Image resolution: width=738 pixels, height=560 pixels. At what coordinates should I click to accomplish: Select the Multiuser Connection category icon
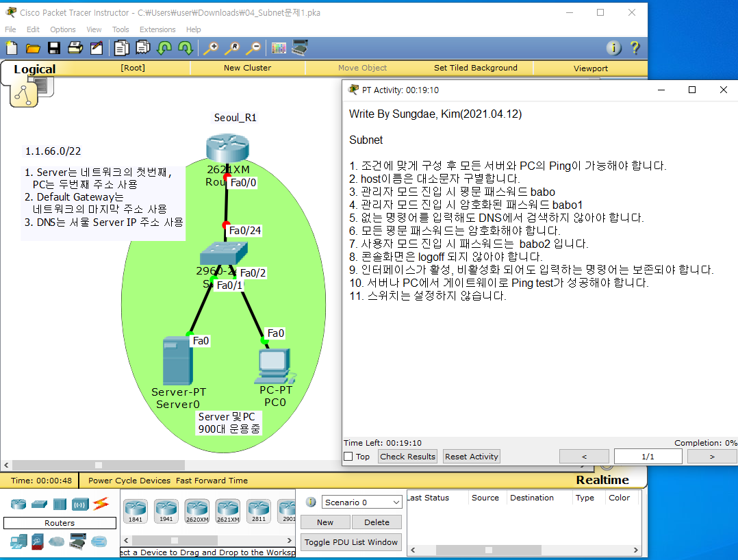(x=99, y=542)
